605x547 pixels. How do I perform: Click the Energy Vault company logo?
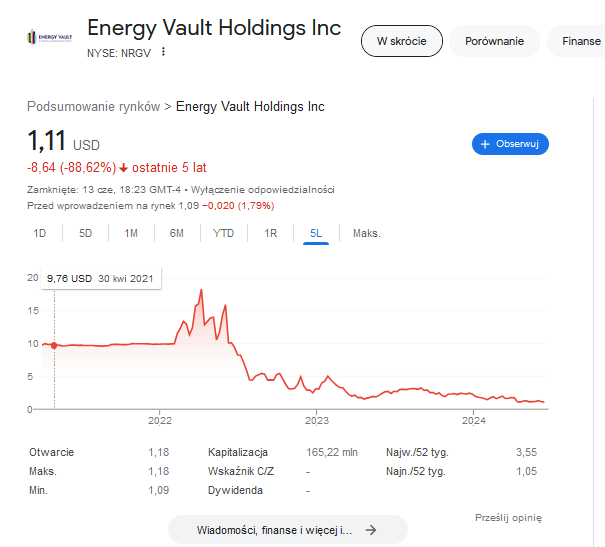pos(50,37)
